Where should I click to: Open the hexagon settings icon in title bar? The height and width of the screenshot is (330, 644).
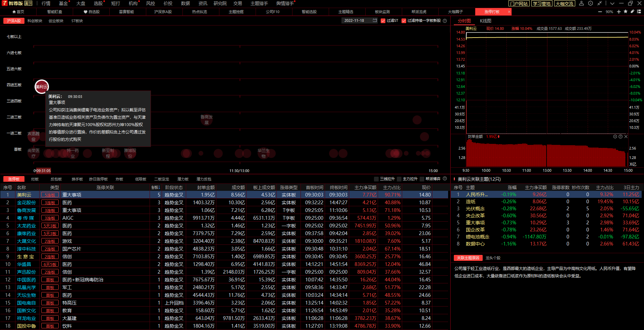(x=591, y=3)
